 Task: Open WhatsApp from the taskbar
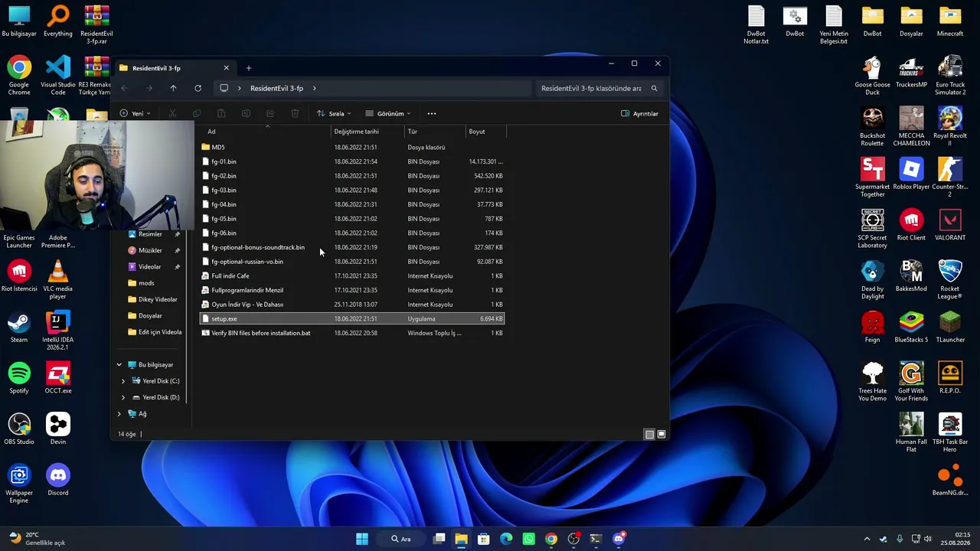coord(528,539)
